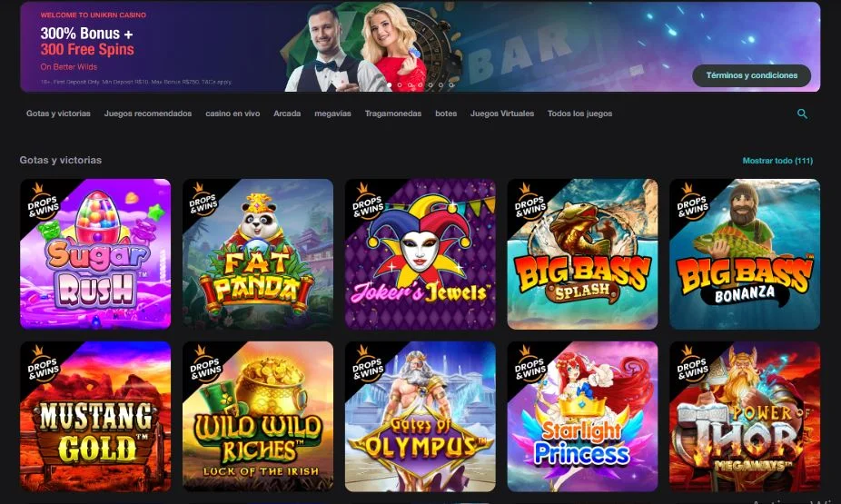Select the Big Bass Splash game
Viewport: 841px width, 504px height.
[x=582, y=254]
